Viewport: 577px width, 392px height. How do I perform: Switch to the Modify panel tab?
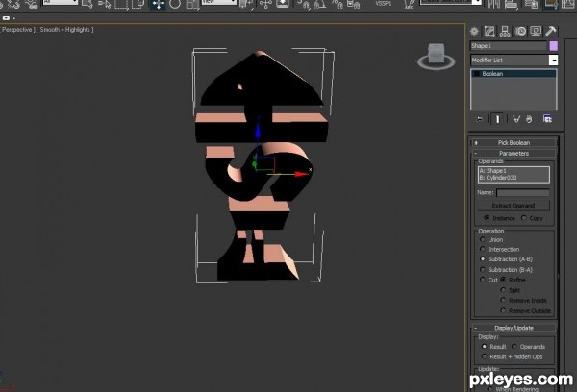pyautogui.click(x=489, y=32)
